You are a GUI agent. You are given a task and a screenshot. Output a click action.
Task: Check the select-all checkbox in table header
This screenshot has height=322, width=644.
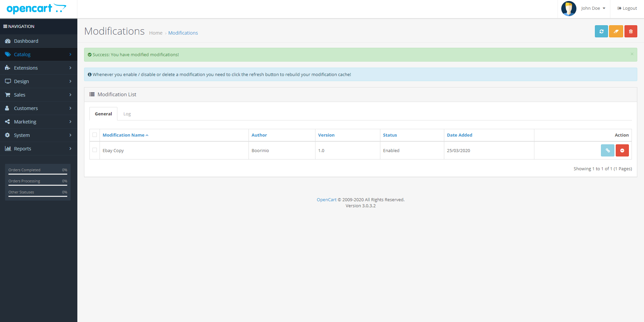click(x=95, y=135)
